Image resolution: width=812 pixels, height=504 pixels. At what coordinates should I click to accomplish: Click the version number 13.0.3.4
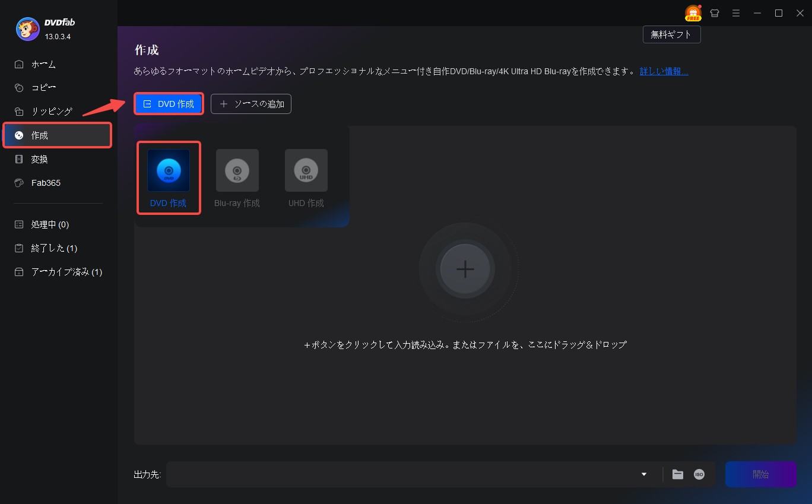tap(58, 37)
